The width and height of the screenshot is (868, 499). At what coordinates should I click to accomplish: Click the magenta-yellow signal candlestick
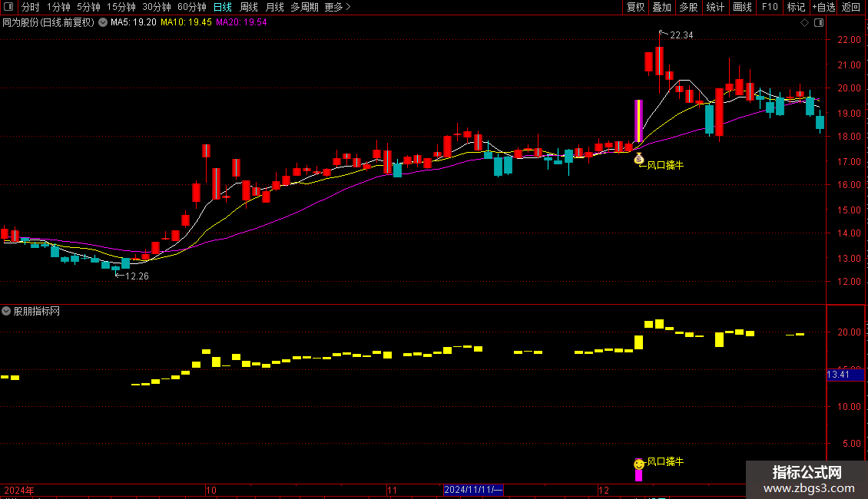(x=638, y=121)
